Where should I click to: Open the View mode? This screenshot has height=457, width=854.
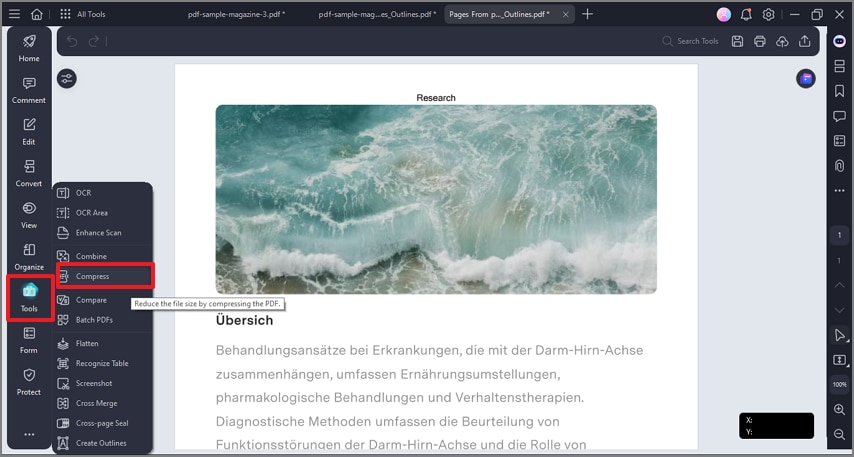[x=29, y=215]
